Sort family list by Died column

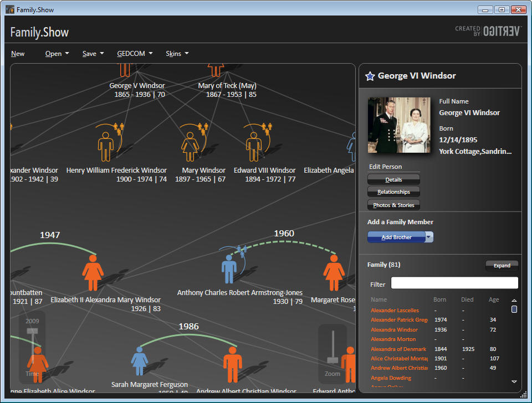click(x=467, y=299)
